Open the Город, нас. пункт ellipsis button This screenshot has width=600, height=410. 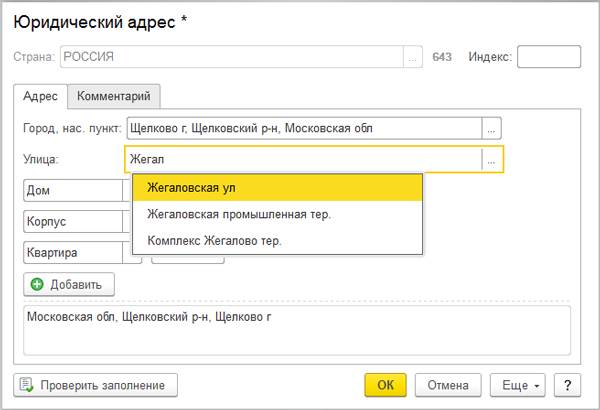click(x=491, y=128)
